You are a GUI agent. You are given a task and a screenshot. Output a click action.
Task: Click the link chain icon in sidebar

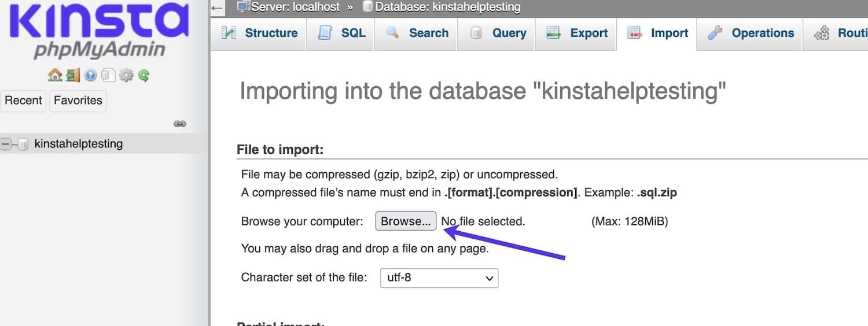pyautogui.click(x=180, y=124)
